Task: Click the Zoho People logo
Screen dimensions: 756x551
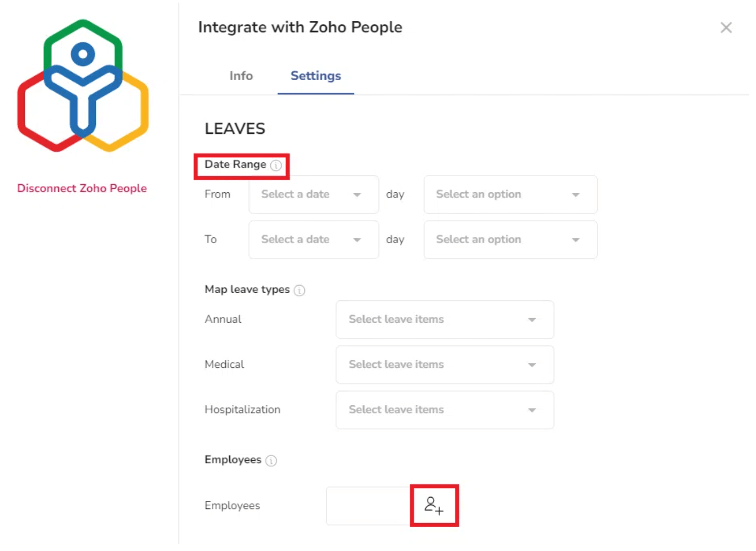Action: click(x=83, y=86)
